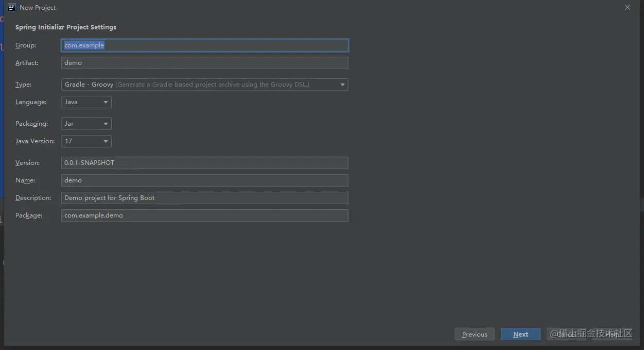
Task: Open Help from the dialog footer
Action: [x=612, y=334]
